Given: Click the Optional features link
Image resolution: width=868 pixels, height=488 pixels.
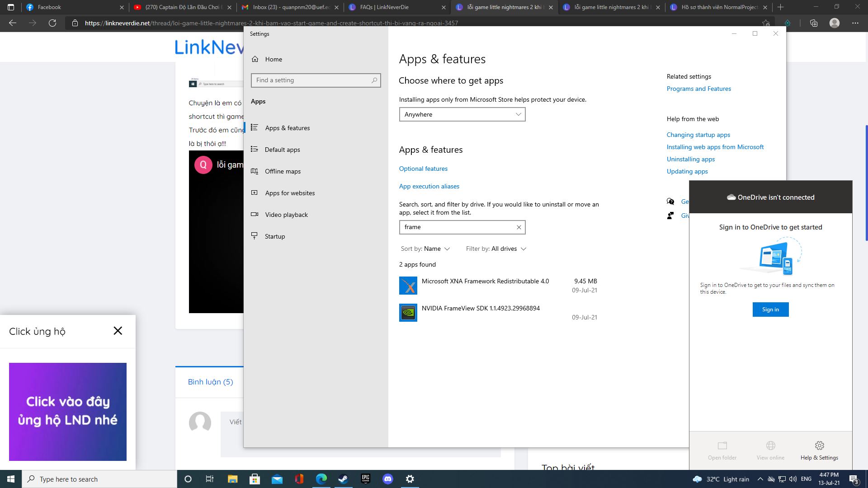Looking at the screenshot, I should pos(423,169).
